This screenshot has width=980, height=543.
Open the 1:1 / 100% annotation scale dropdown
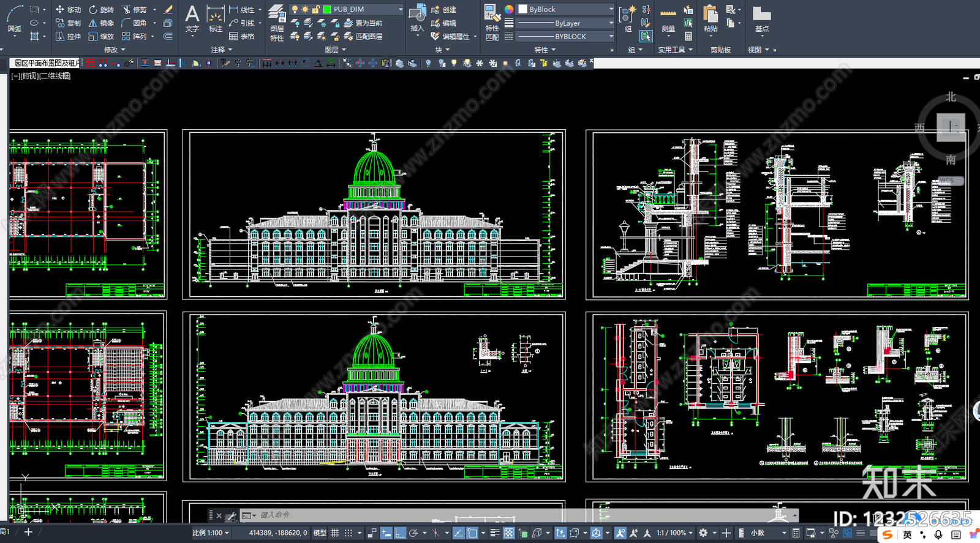(674, 533)
